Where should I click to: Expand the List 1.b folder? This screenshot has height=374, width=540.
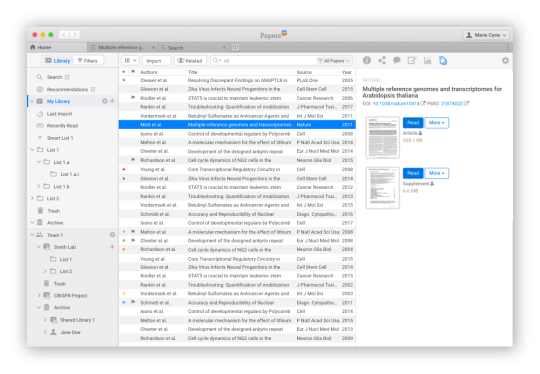[39, 186]
